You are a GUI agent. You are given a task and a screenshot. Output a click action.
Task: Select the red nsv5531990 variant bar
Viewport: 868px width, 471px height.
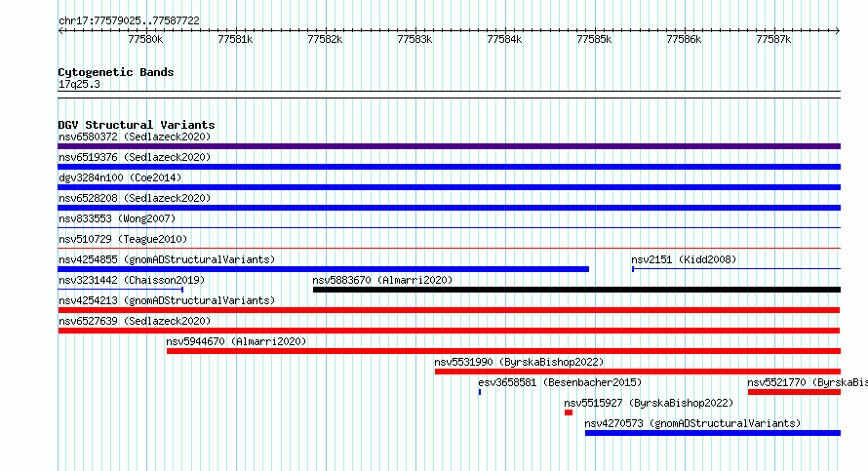[638, 372]
